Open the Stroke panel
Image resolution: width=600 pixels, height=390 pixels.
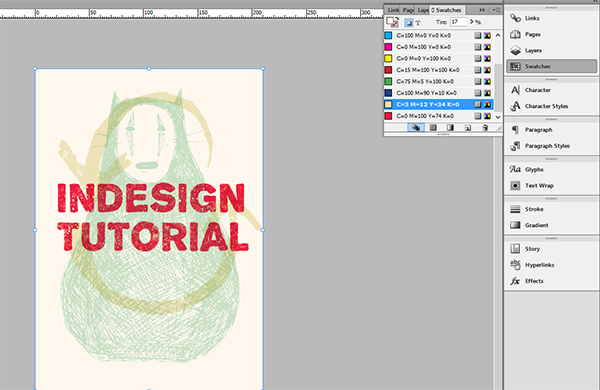click(x=551, y=209)
